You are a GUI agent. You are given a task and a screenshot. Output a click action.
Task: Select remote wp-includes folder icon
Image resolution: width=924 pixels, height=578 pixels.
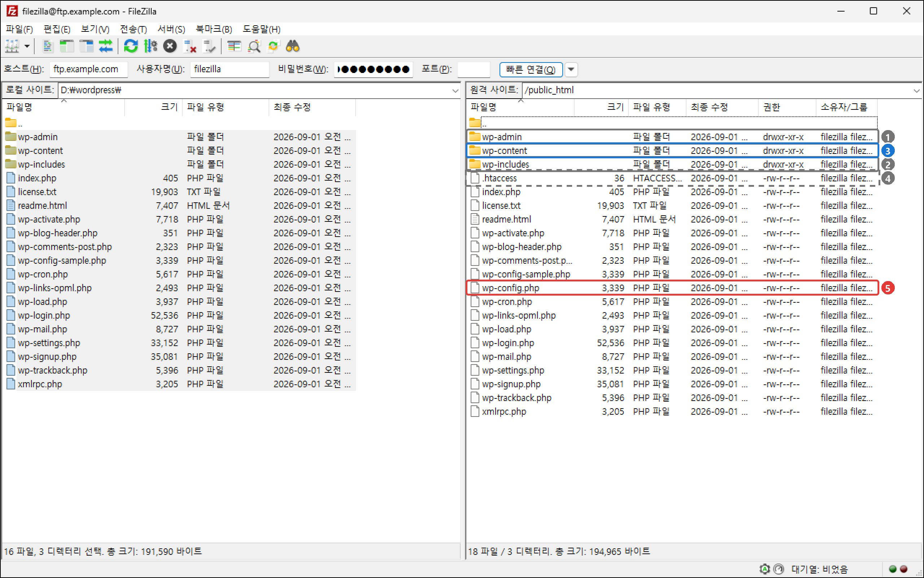(475, 164)
